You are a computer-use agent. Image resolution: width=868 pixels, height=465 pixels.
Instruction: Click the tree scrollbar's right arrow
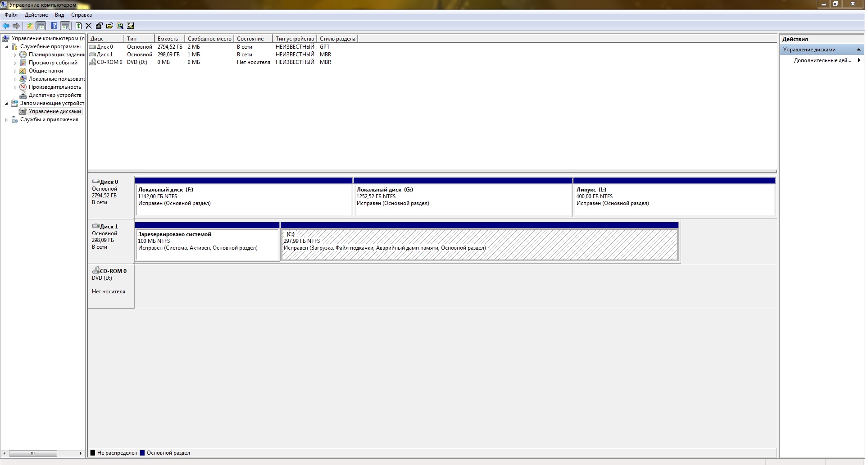(81, 453)
